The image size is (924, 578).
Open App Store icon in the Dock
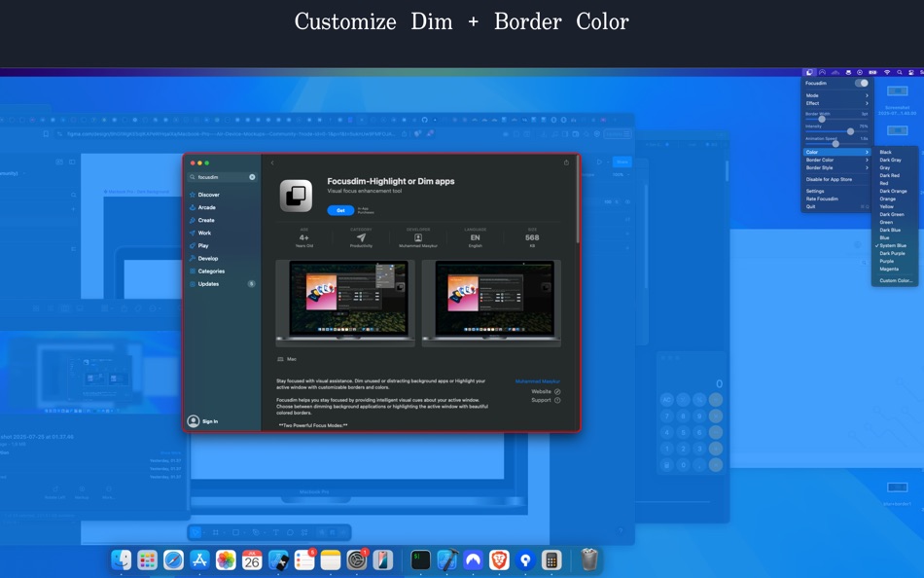199,560
